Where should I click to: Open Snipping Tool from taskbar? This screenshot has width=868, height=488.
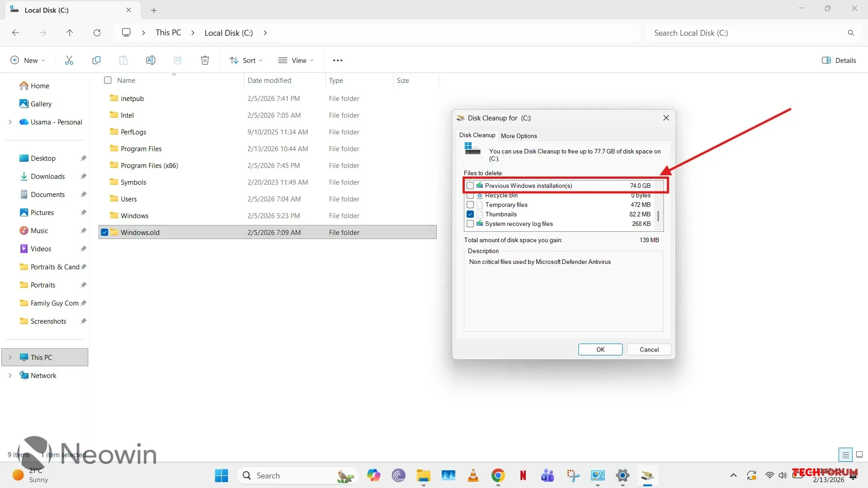coord(573,475)
